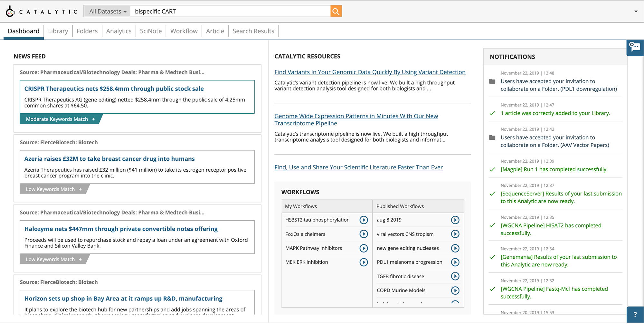Switch to the Workflow tab
This screenshot has height=324, width=644.
coord(184,31)
